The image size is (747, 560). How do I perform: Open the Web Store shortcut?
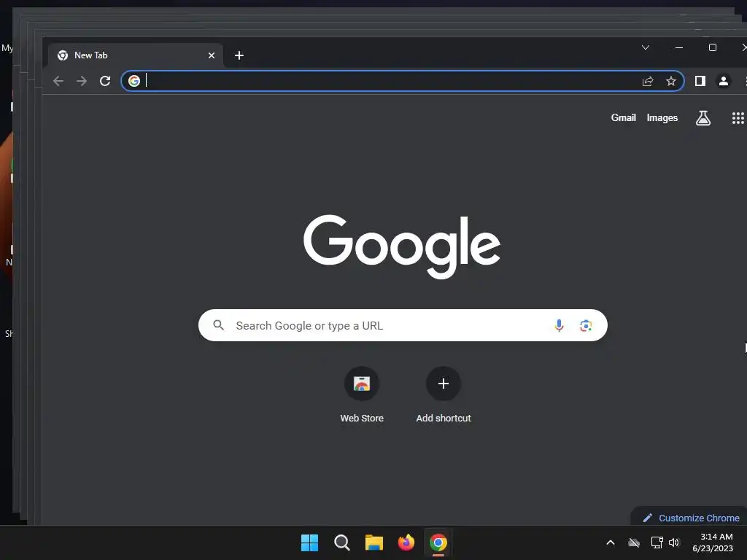362,394
